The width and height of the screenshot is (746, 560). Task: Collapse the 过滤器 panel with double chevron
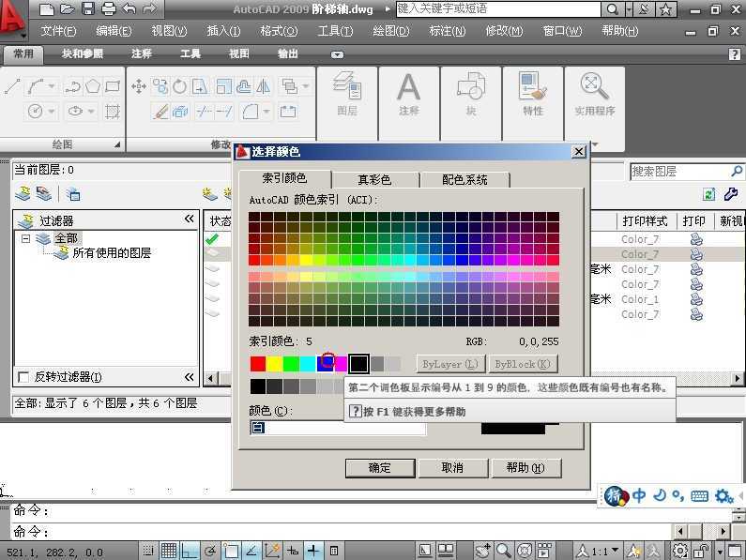coord(190,219)
